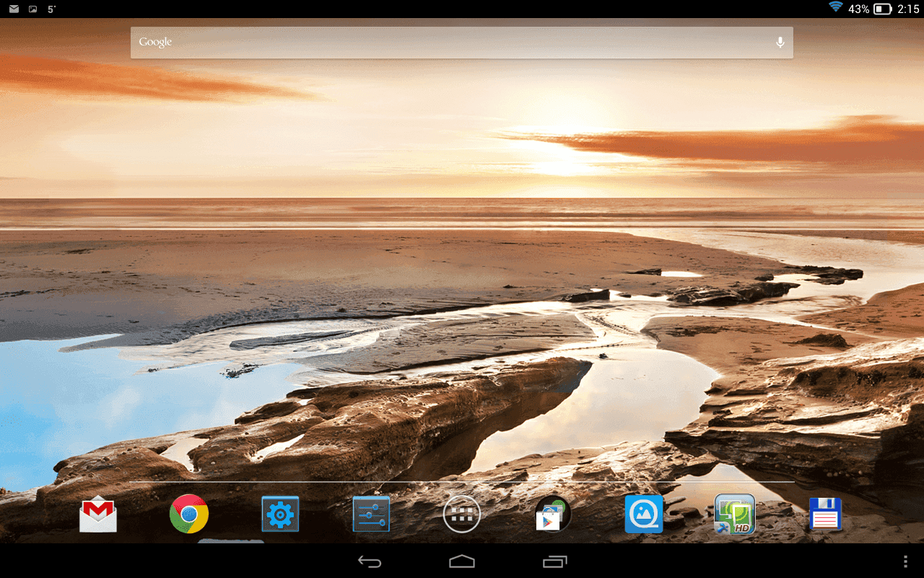Tap the Home navigation button

[462, 561]
